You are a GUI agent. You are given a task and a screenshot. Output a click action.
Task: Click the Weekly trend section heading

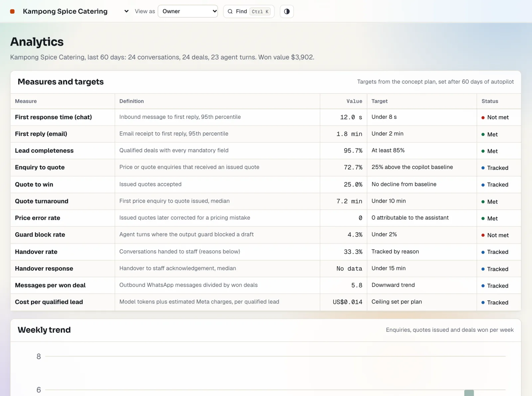coord(44,330)
